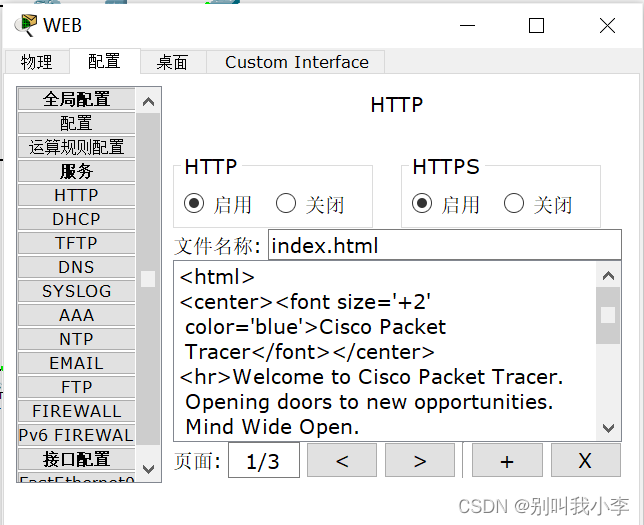The height and width of the screenshot is (525, 644).
Task: Open the 配置 item under 全局配置
Action: (x=76, y=123)
